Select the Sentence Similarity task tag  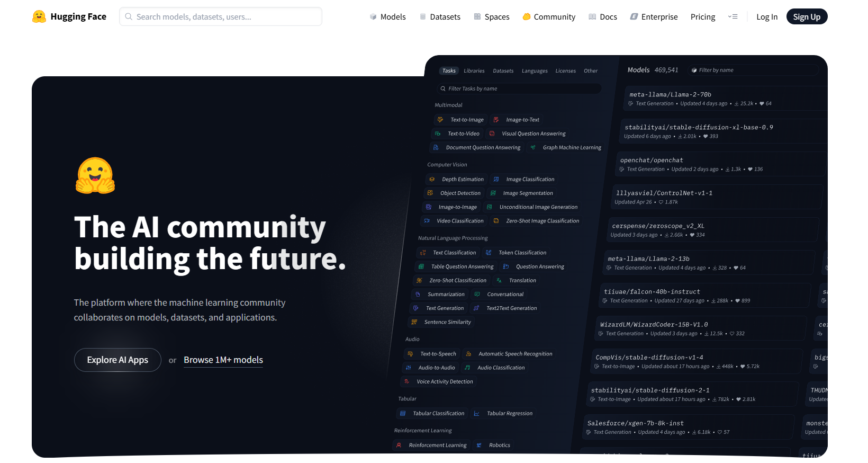[x=441, y=322]
